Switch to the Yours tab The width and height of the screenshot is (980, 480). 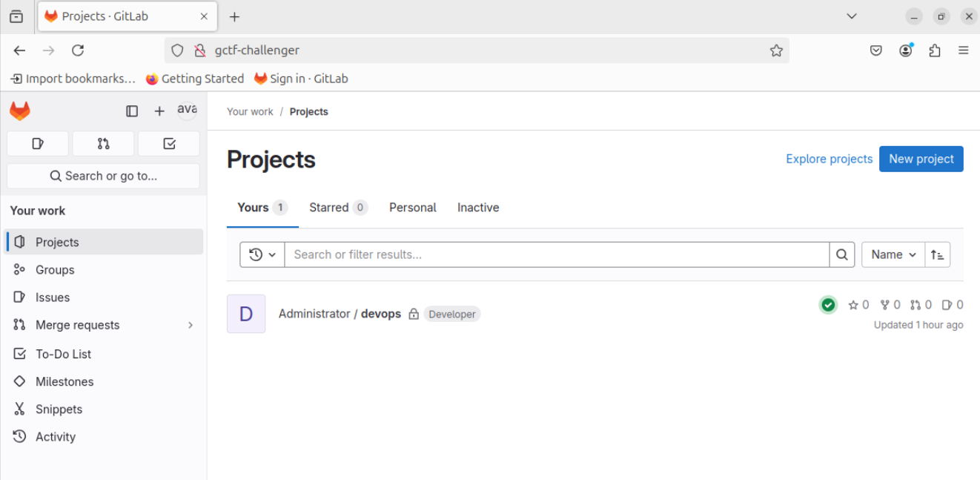pos(262,208)
